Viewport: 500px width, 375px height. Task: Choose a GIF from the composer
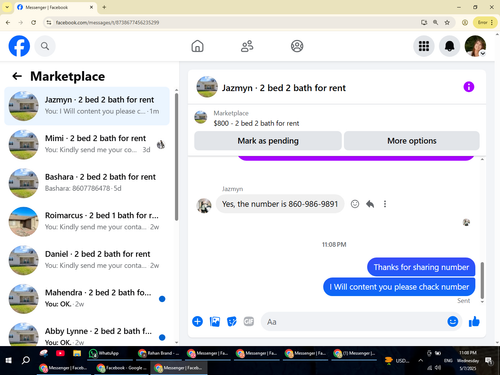point(249,321)
